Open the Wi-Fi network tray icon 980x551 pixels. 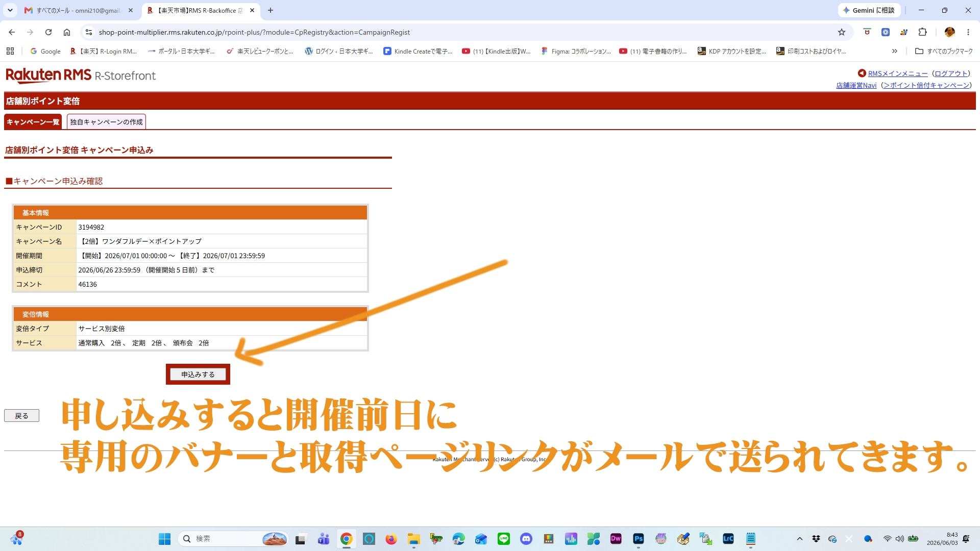[x=887, y=539]
